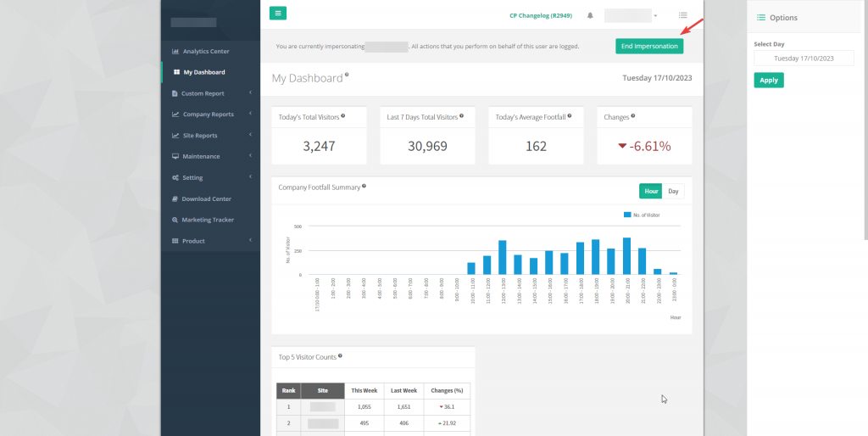868x436 pixels.
Task: Click the Select Day date field
Action: [804, 59]
